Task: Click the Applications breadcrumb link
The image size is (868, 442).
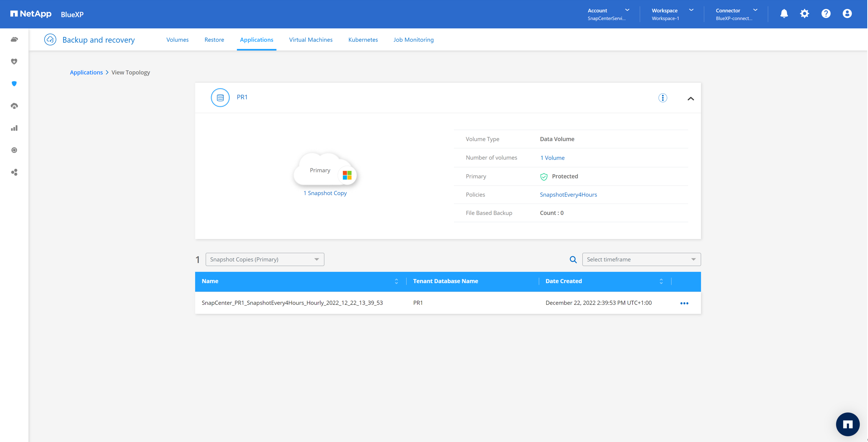Action: 86,72
